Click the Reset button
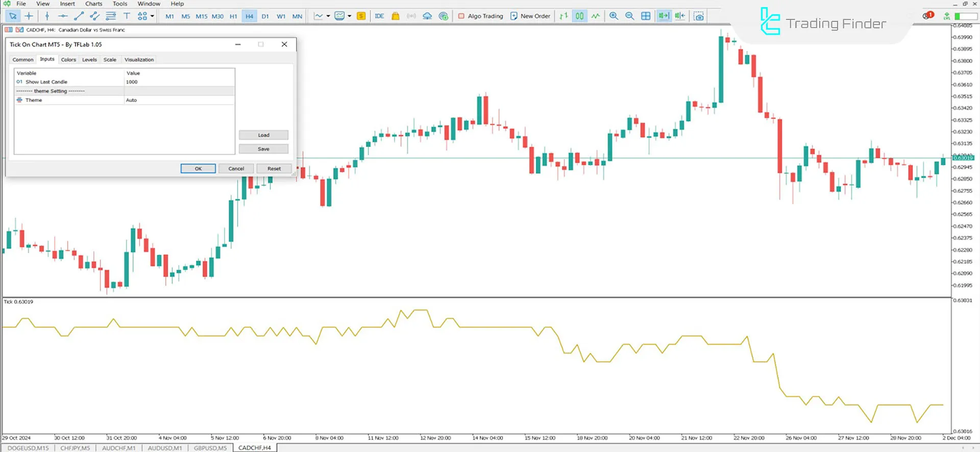 point(274,169)
